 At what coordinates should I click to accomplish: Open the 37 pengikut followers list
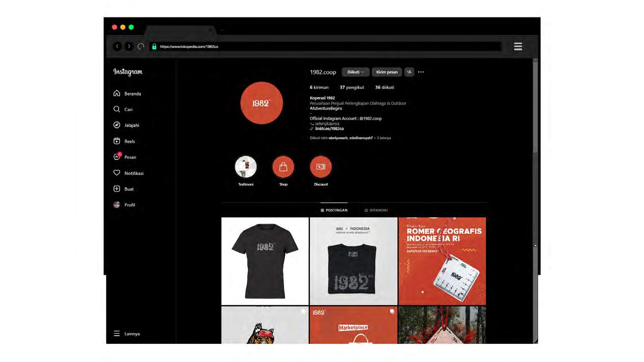[352, 87]
